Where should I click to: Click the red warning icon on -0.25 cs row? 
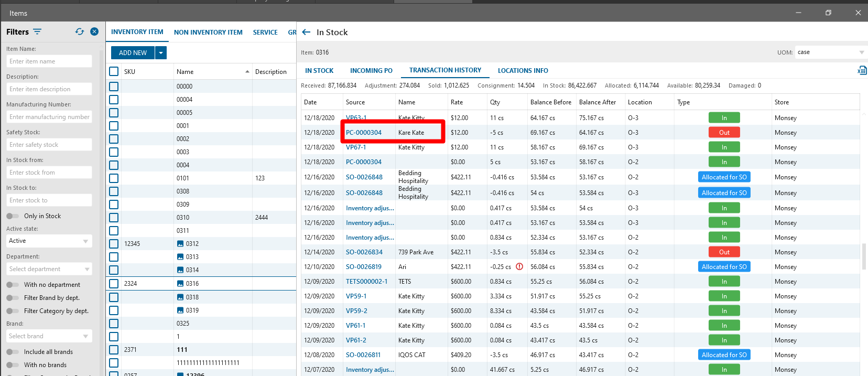coord(519,266)
